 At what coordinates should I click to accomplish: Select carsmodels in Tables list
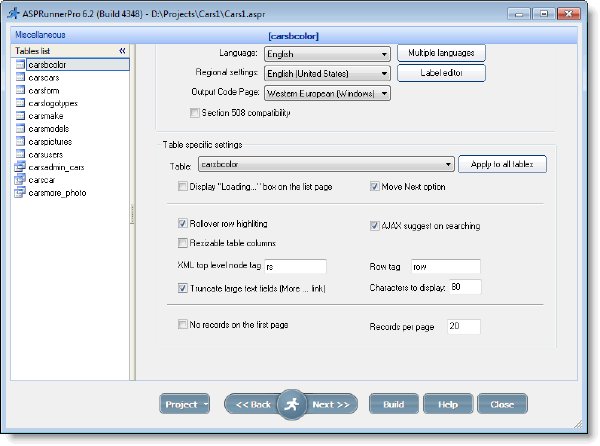pyautogui.click(x=49, y=129)
